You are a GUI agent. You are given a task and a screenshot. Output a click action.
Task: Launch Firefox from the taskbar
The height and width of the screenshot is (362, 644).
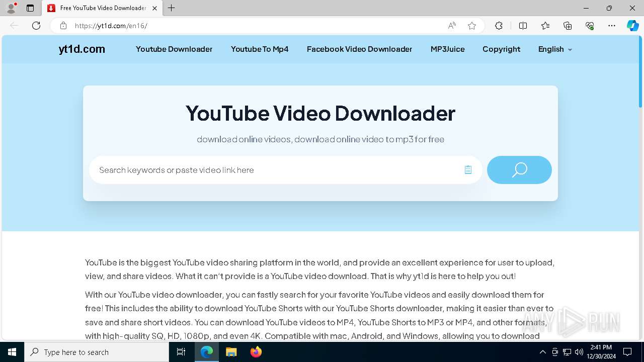(x=256, y=352)
